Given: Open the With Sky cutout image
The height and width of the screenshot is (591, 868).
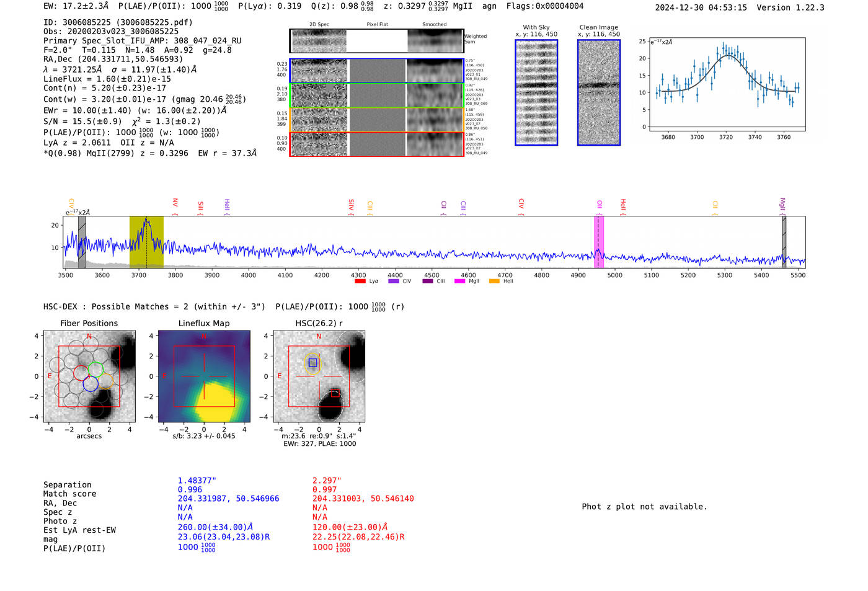Looking at the screenshot, I should click(536, 92).
